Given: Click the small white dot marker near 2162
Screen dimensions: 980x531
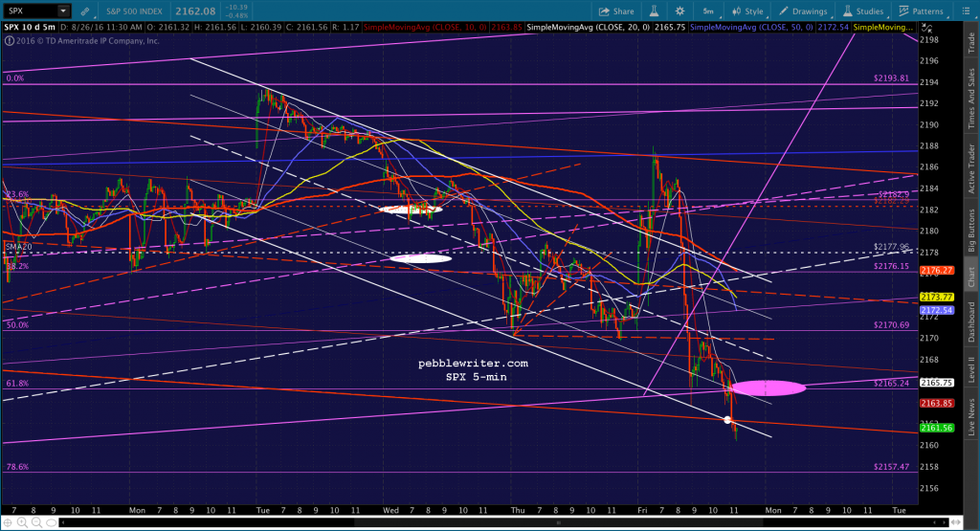Looking at the screenshot, I should [727, 420].
